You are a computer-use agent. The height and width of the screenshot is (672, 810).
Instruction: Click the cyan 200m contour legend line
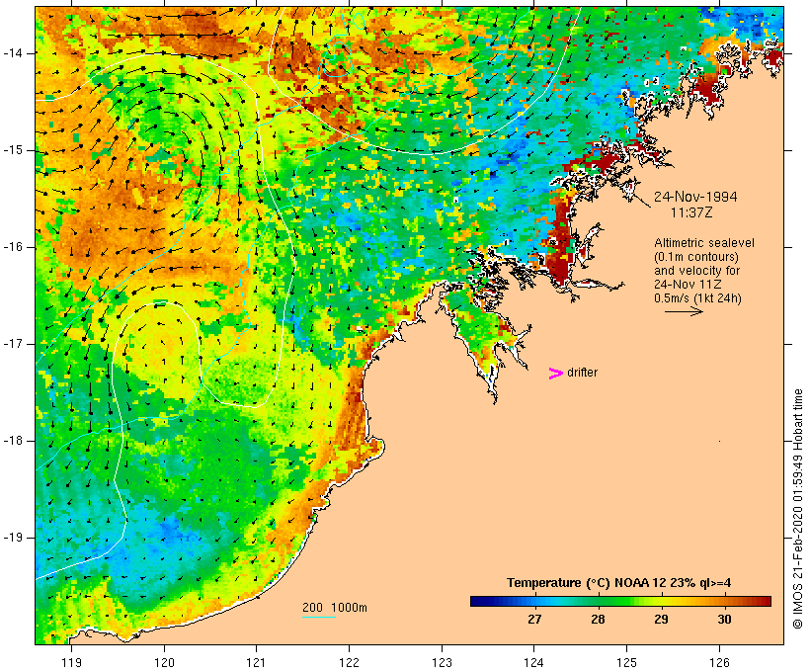(319, 617)
